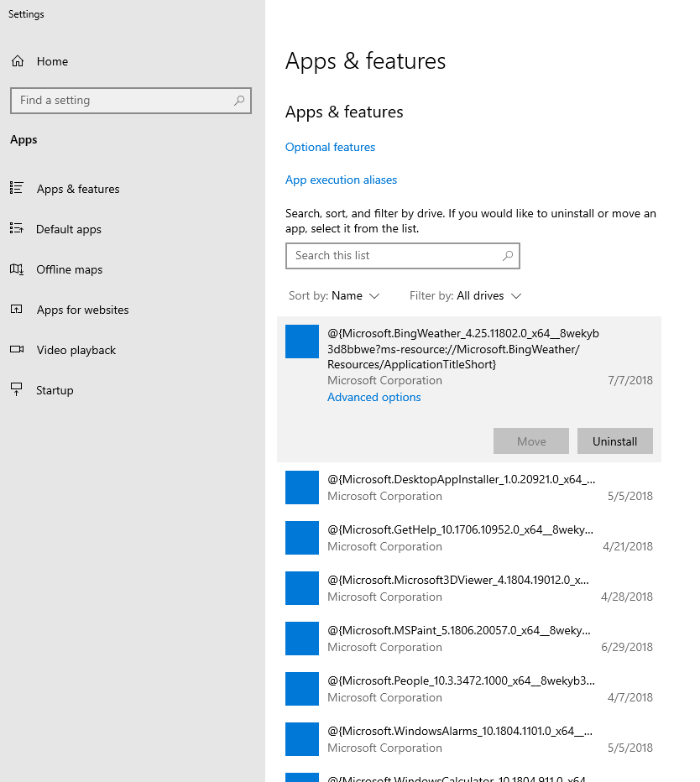Click the 4/7/2018 install date

[630, 697]
